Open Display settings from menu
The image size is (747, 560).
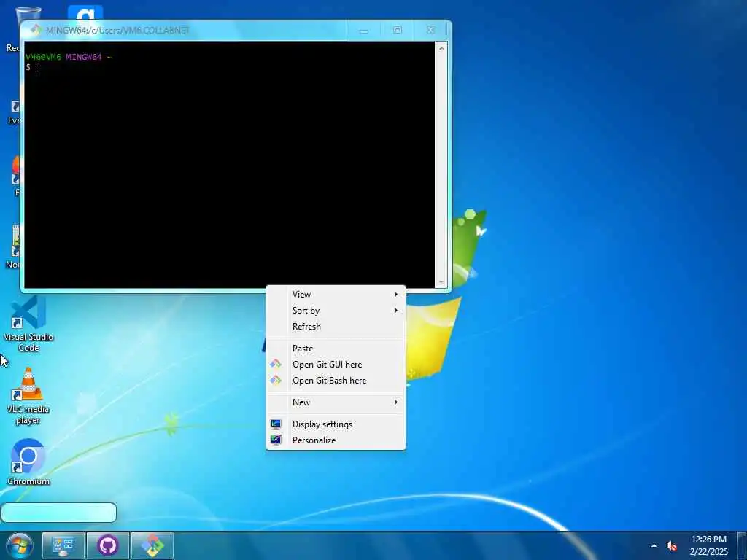pos(336,424)
